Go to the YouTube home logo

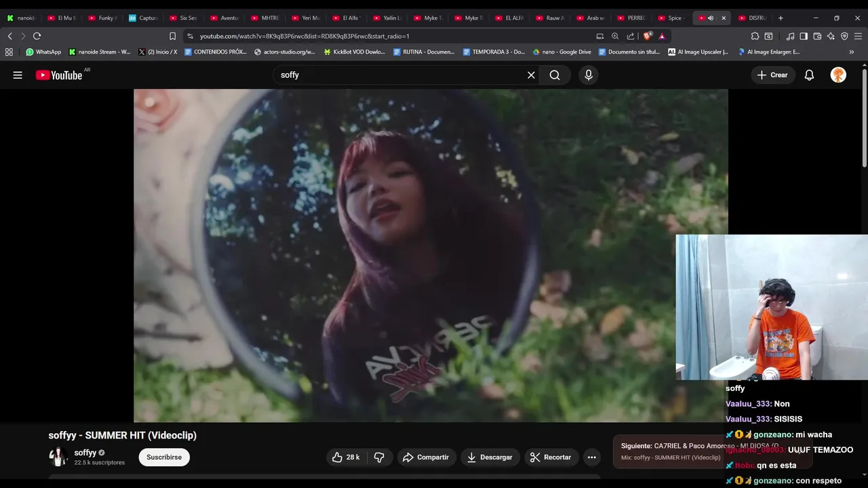click(x=59, y=75)
